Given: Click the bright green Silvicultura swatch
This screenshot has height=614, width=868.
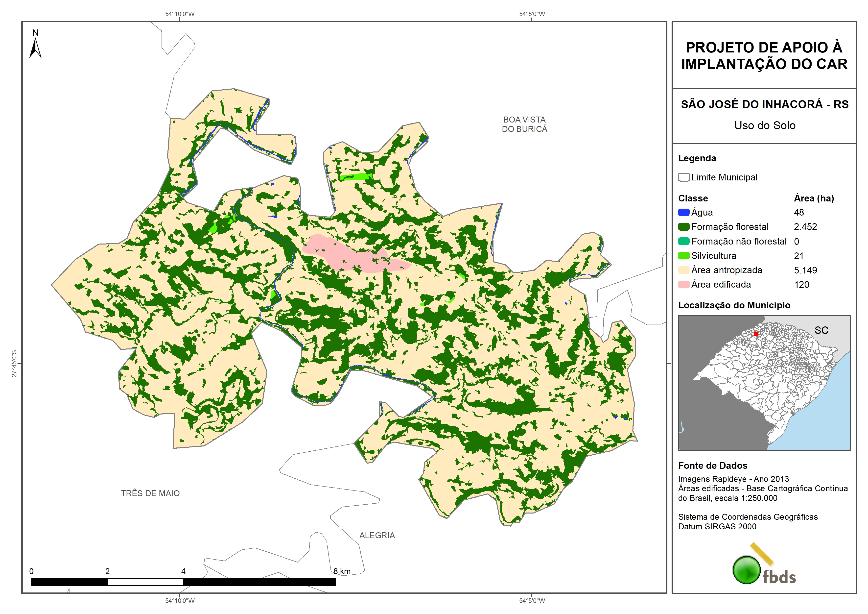Looking at the screenshot, I should point(683,256).
